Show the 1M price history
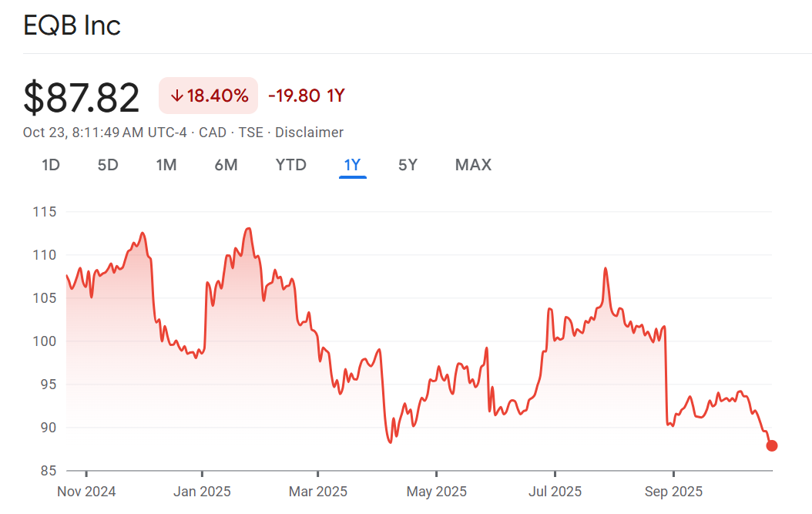Screen dimensions: 812x514 click(166, 165)
